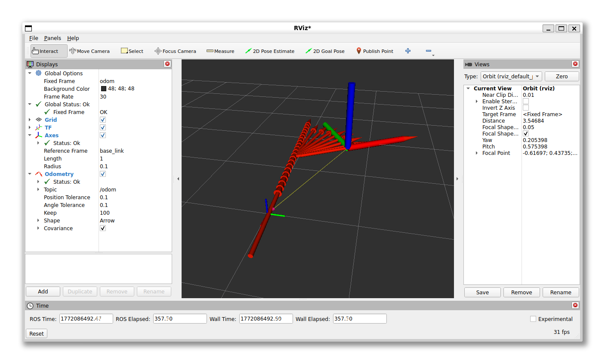Activate the Move Camera tool
This screenshot has width=605, height=364.
pyautogui.click(x=90, y=51)
